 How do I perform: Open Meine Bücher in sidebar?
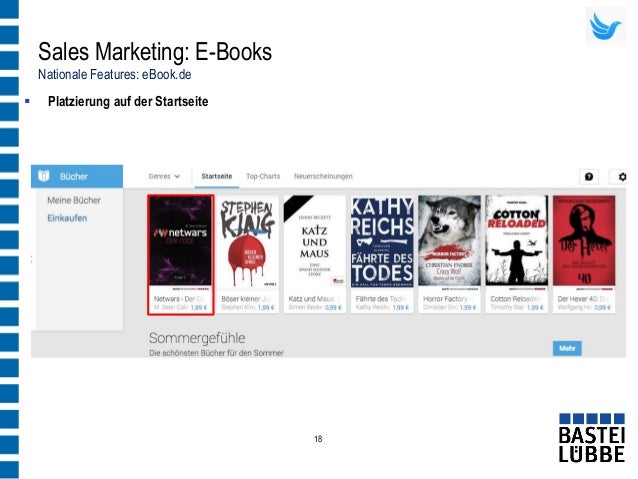[74, 200]
